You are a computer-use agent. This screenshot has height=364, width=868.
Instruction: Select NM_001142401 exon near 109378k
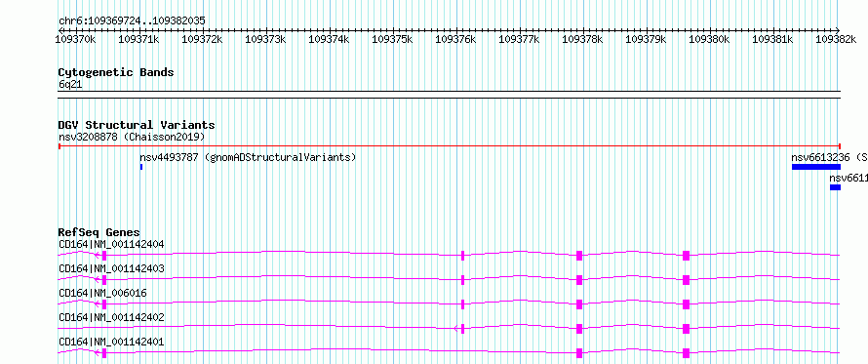pyautogui.click(x=579, y=353)
